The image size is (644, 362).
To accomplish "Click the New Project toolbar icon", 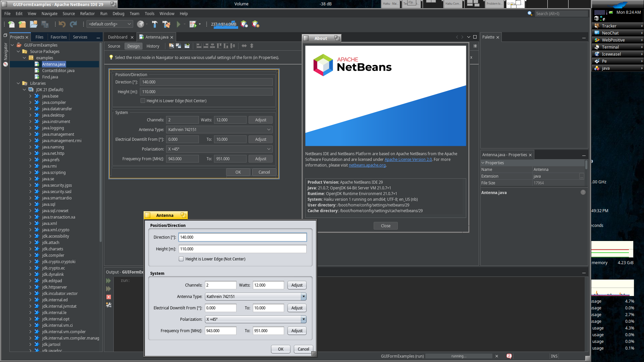I will pos(22,24).
